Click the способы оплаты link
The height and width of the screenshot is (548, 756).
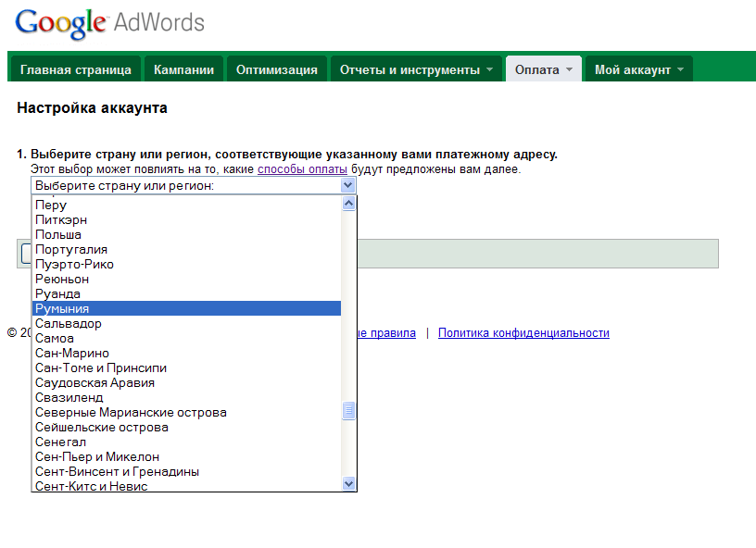point(302,169)
